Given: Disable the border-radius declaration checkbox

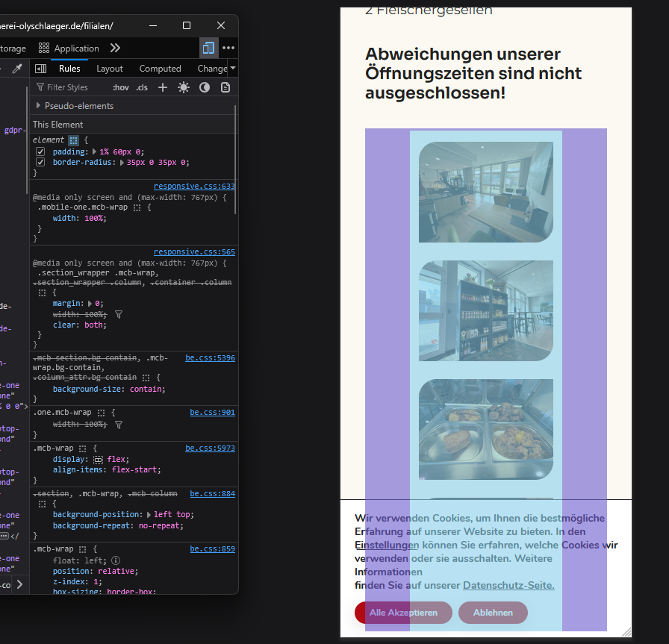Looking at the screenshot, I should click(x=41, y=162).
